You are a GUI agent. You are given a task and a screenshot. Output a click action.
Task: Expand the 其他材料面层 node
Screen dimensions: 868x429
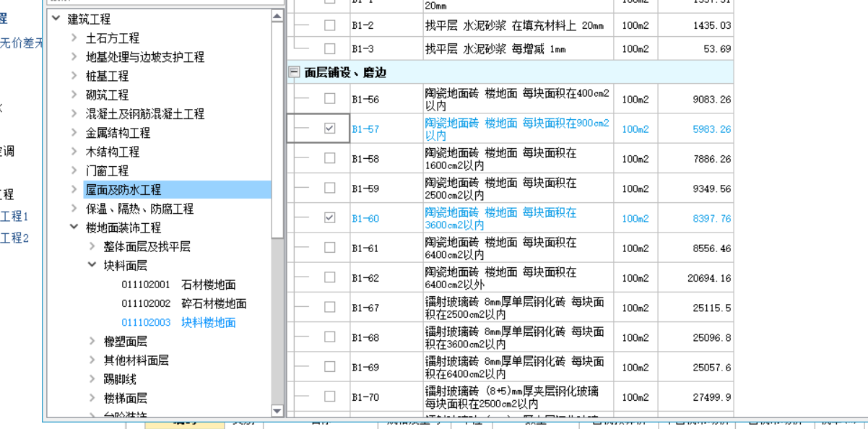click(x=92, y=360)
